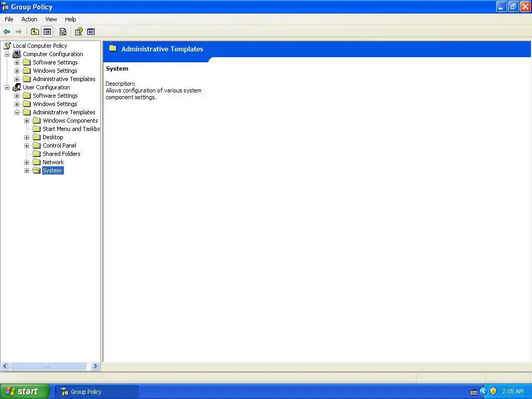The height and width of the screenshot is (399, 532).
Task: Click folder icon beside Start Menu and Taskbar
Action: click(x=37, y=129)
